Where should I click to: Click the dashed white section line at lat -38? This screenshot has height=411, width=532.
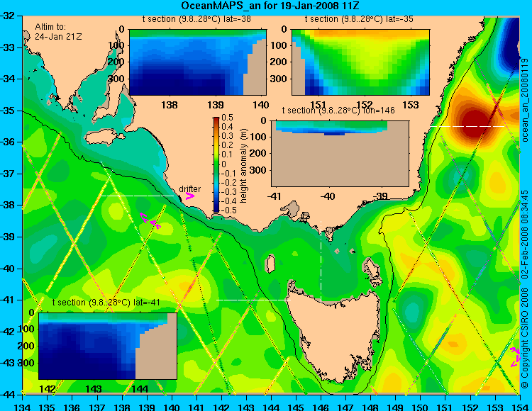pos(136,196)
